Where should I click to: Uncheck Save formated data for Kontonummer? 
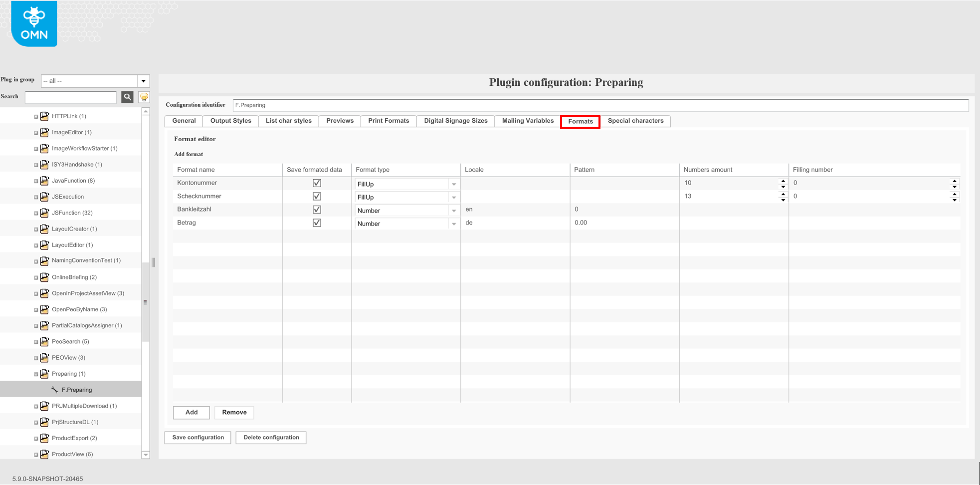point(317,183)
